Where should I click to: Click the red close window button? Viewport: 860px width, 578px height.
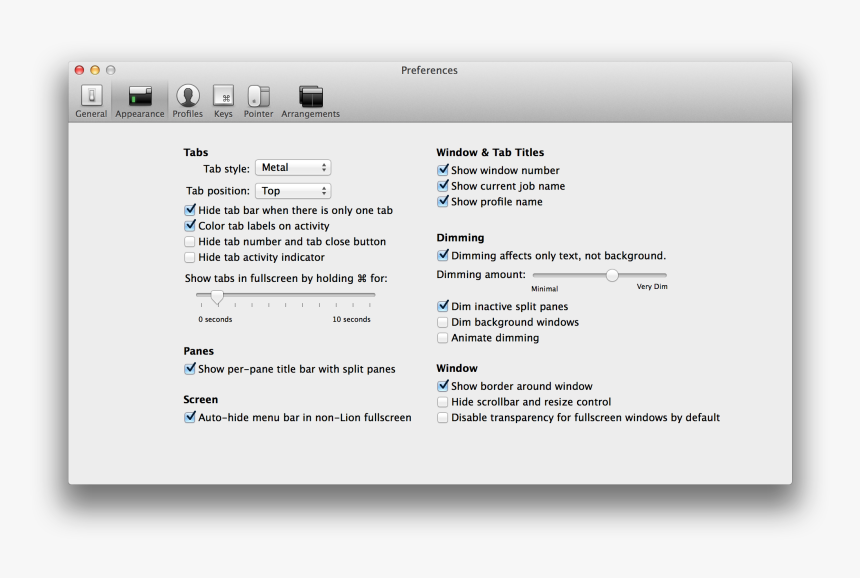80,70
